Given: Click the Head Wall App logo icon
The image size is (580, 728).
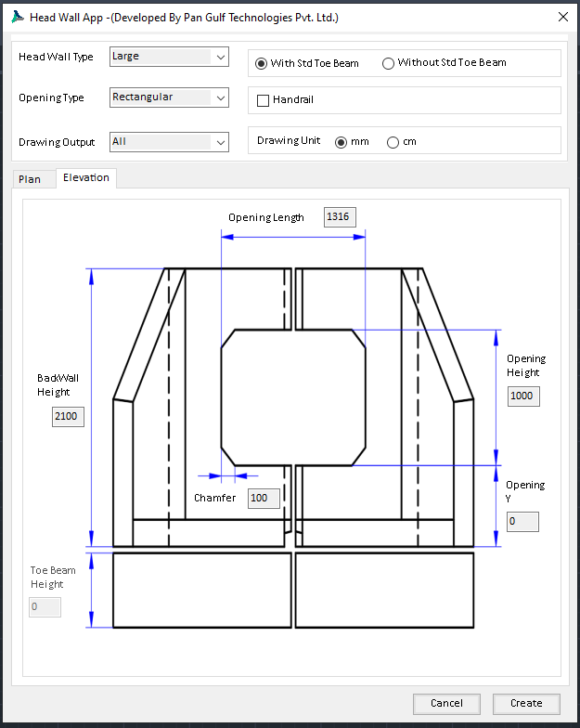Looking at the screenshot, I should click(x=17, y=17).
